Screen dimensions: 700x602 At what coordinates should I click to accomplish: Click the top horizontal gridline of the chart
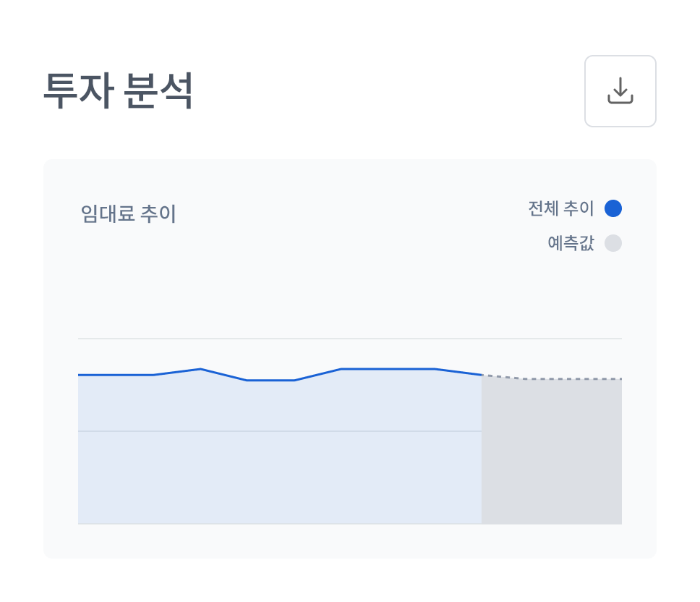point(350,339)
